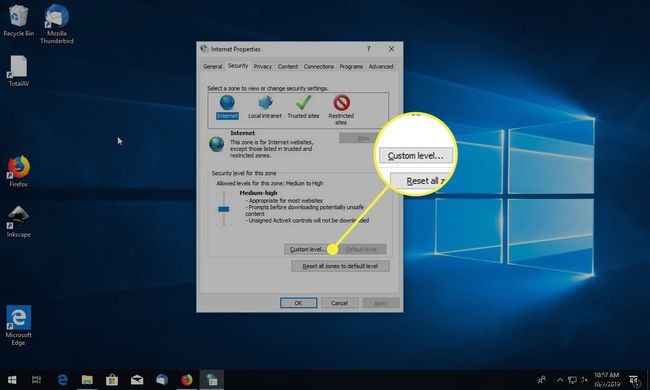Open the network status tray icon

click(x=572, y=380)
